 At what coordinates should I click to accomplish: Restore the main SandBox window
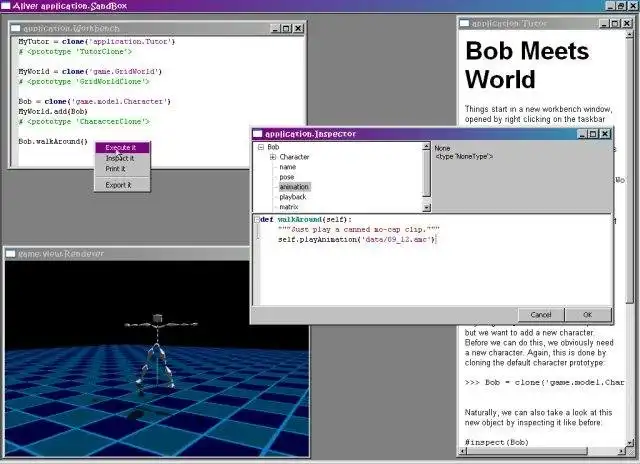[621, 6]
